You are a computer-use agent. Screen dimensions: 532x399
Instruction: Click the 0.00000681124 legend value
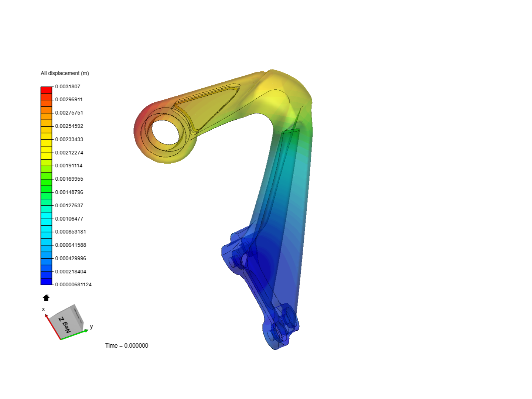click(x=73, y=284)
